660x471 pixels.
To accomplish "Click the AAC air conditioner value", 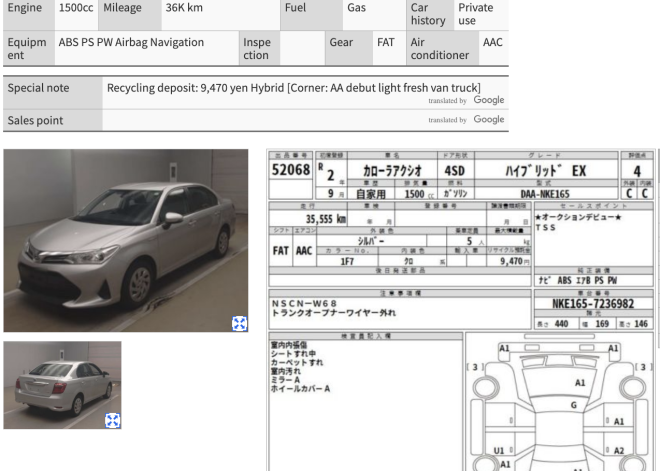I will (492, 43).
